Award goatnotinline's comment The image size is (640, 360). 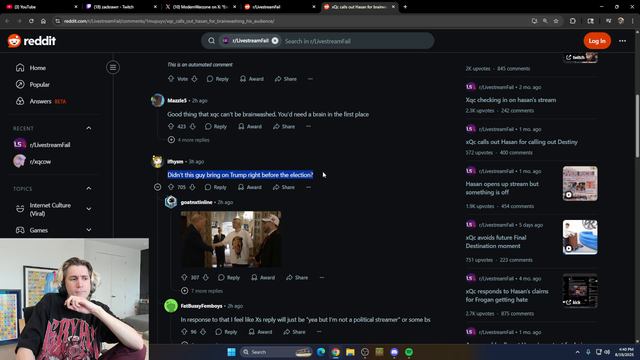tap(263, 278)
